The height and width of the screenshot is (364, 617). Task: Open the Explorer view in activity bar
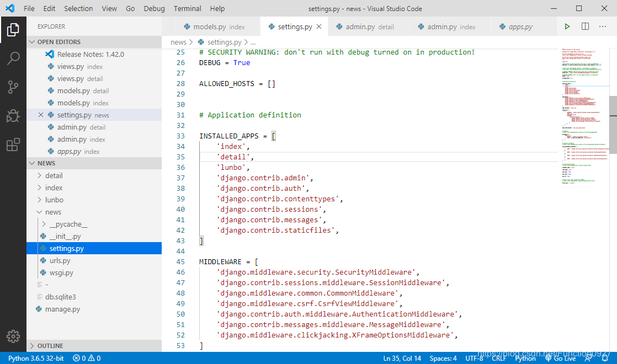[x=13, y=29]
